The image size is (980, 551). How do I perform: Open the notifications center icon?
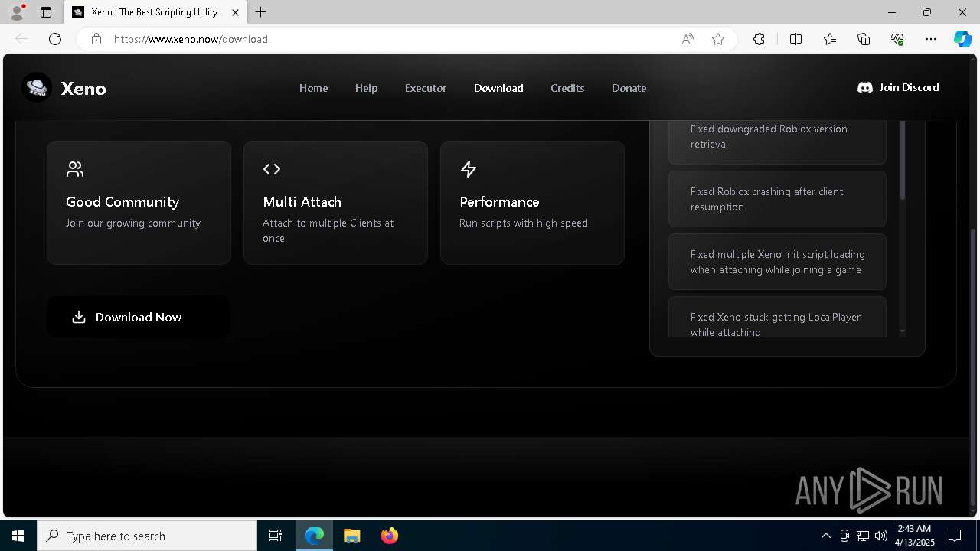[x=955, y=536]
